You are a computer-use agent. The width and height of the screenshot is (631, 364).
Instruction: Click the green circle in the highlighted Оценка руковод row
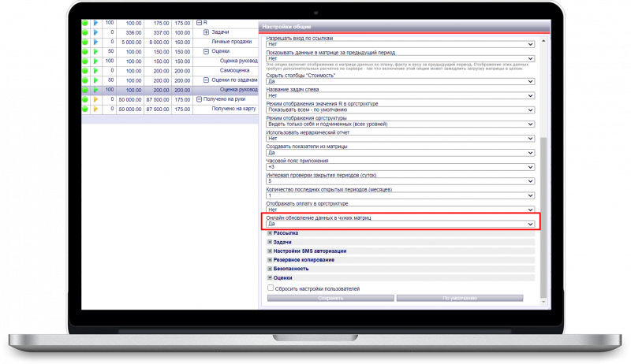[x=85, y=90]
